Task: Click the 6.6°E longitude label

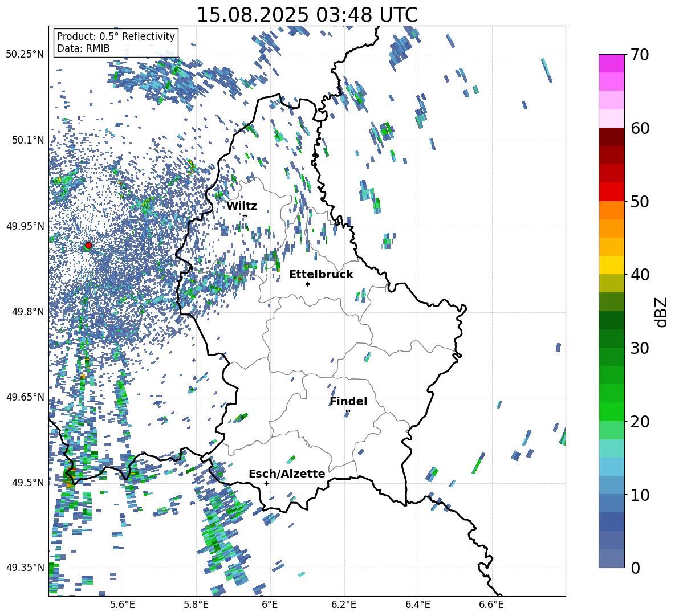Action: [491, 605]
